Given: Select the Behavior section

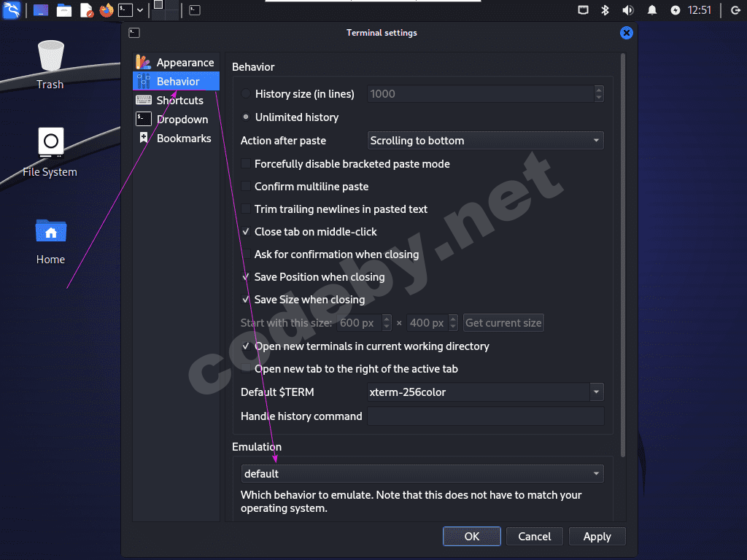Looking at the screenshot, I should pos(176,82).
